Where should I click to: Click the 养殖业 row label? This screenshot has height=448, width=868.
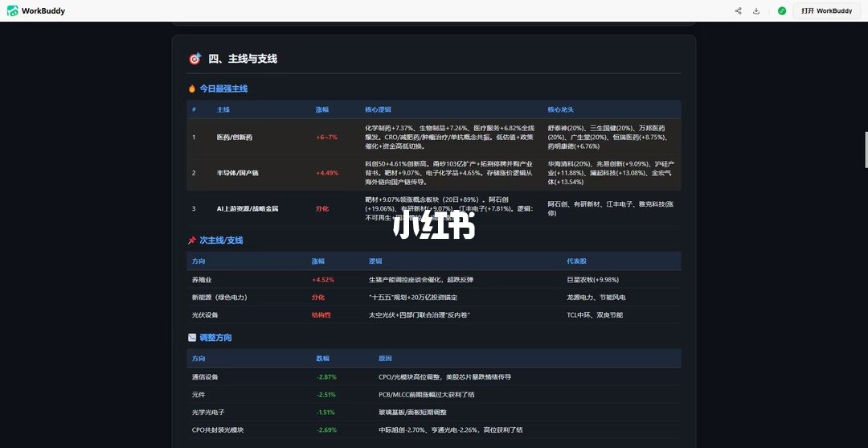point(202,280)
